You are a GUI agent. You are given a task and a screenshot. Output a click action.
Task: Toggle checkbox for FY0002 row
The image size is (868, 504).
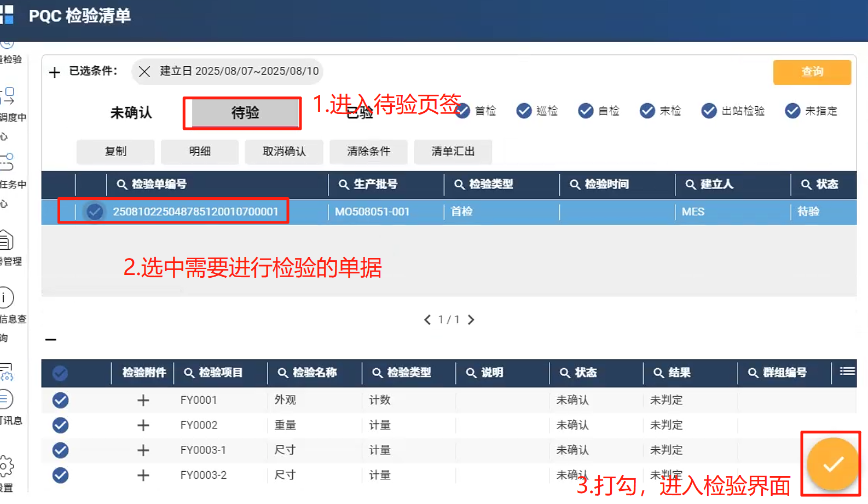[x=60, y=425]
